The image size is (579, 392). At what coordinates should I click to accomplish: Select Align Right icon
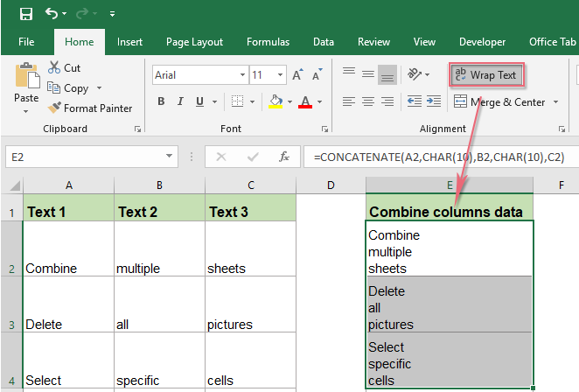387,101
